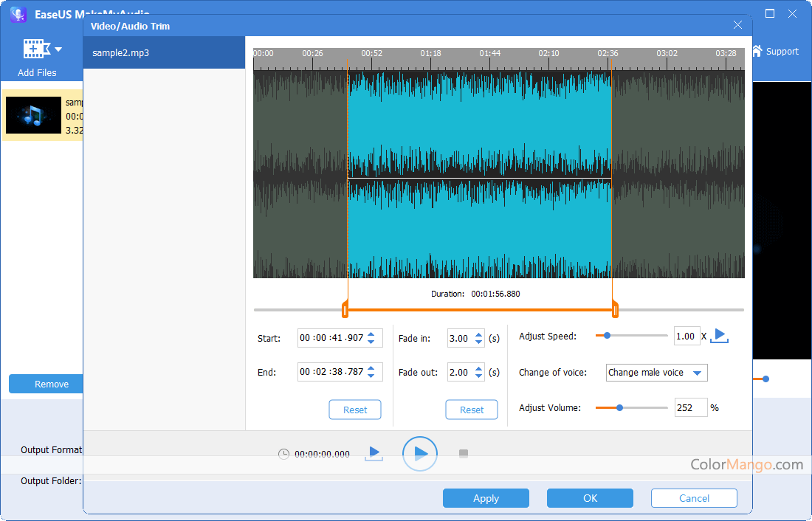Click the Support home icon
This screenshot has height=521, width=812.
click(x=757, y=51)
